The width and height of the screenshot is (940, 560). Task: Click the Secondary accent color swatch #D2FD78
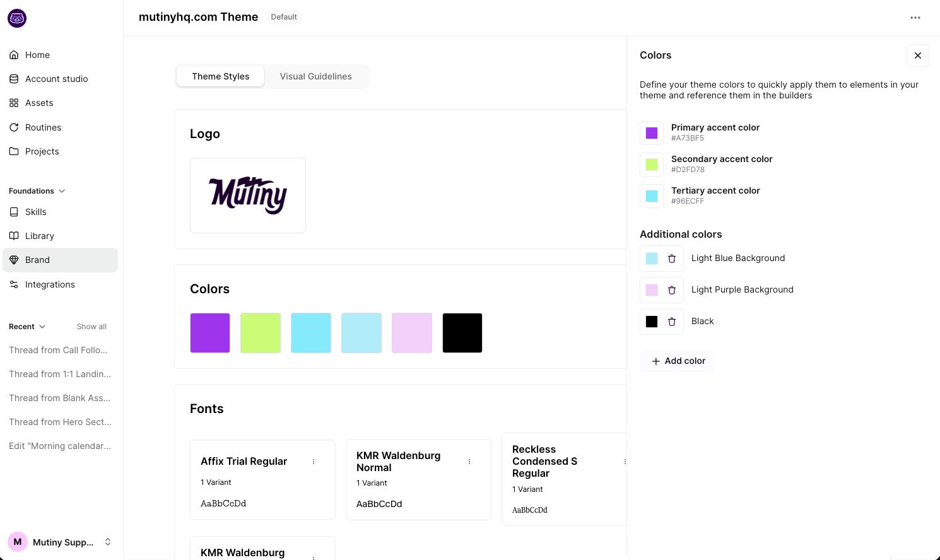[652, 165]
